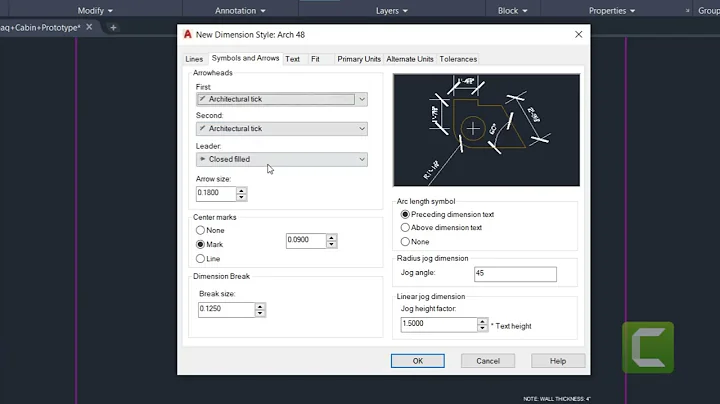Confirm with the OK button

pos(417,361)
